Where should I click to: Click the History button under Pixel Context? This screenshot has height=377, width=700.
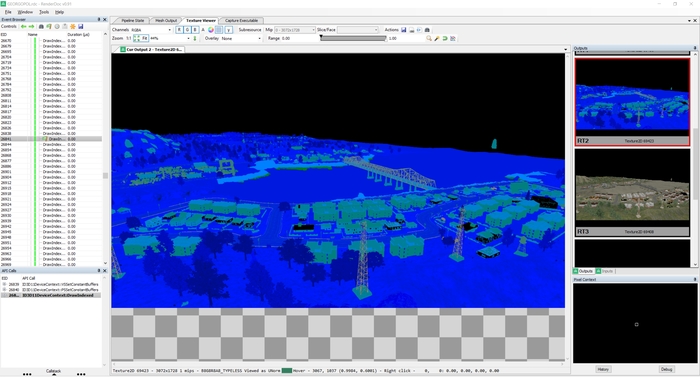coord(603,369)
